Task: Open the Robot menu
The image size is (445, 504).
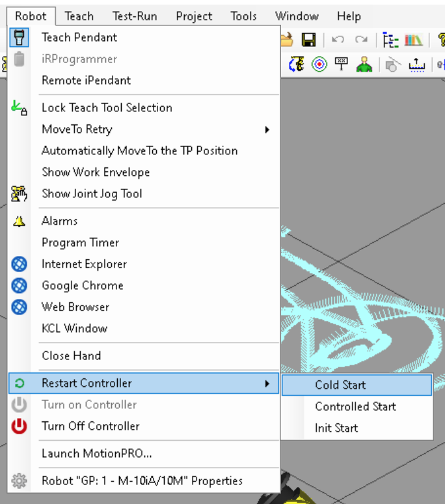Action: (x=31, y=16)
